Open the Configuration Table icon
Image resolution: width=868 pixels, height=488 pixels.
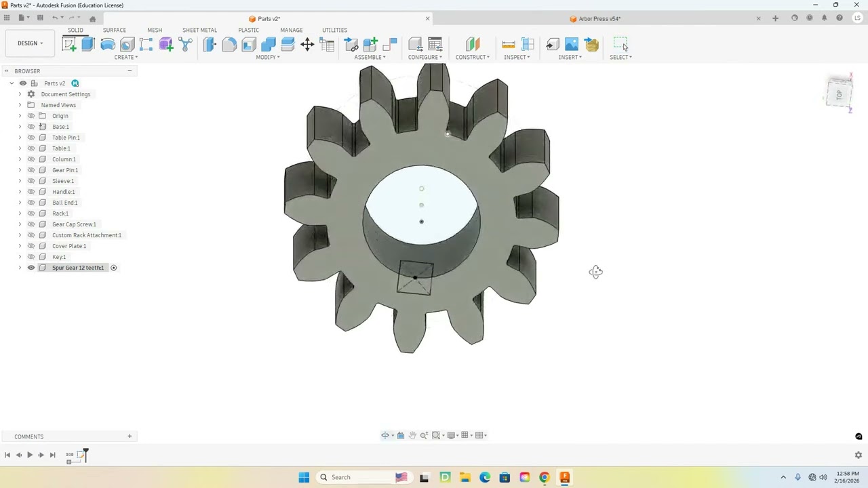(435, 45)
